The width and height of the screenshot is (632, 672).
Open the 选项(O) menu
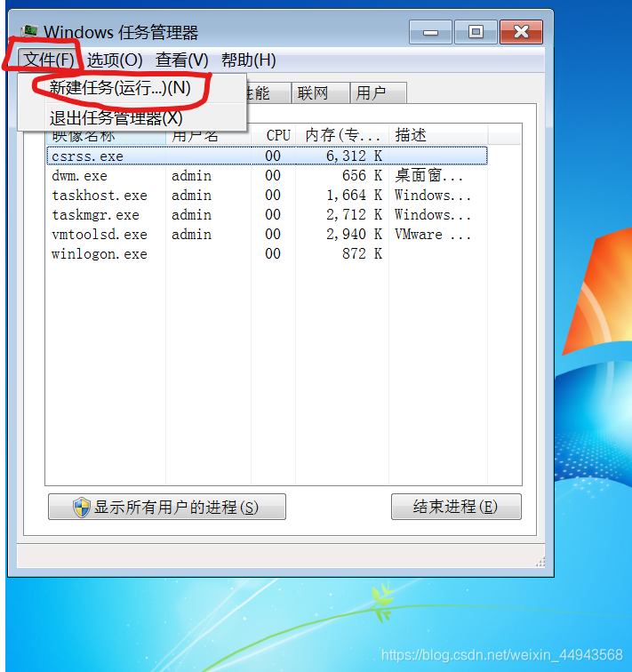pos(115,60)
